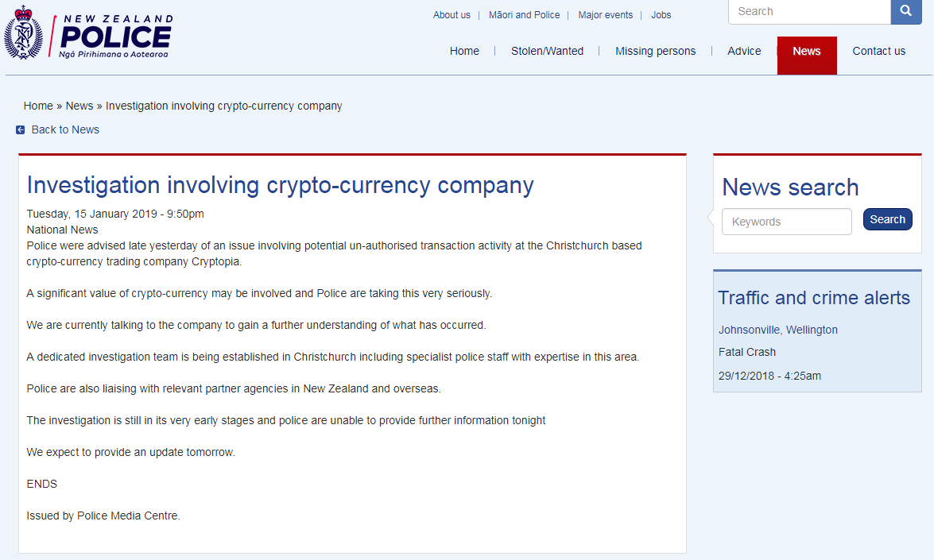The height and width of the screenshot is (560, 934).
Task: Click the NEW ZEALAND POLICE wordmark
Action: pyautogui.click(x=115, y=36)
